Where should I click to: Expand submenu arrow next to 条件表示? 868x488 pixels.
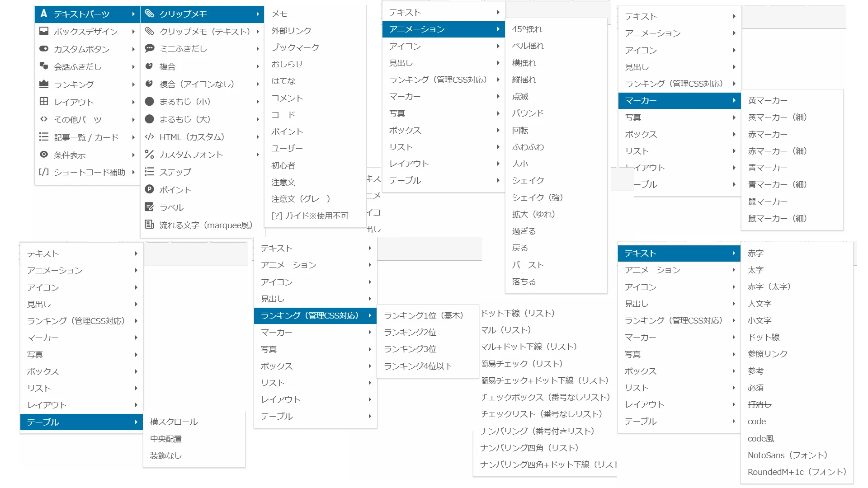click(133, 155)
